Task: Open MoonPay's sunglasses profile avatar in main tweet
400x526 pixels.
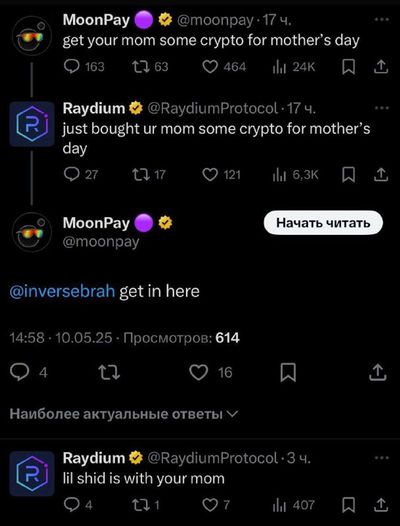Action: pos(32,232)
